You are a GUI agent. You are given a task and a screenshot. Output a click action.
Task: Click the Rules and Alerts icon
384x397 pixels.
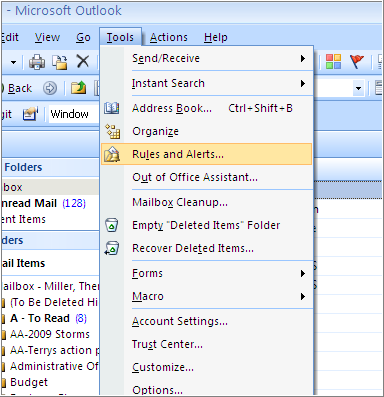(112, 154)
